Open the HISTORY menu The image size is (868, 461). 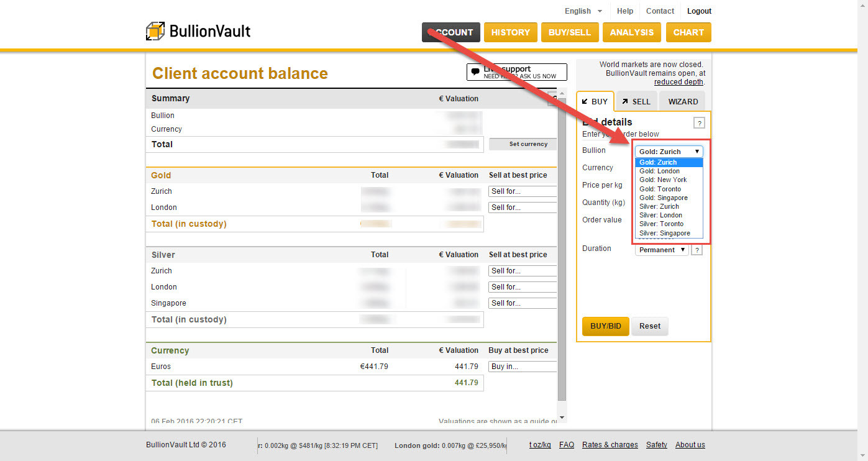point(510,32)
